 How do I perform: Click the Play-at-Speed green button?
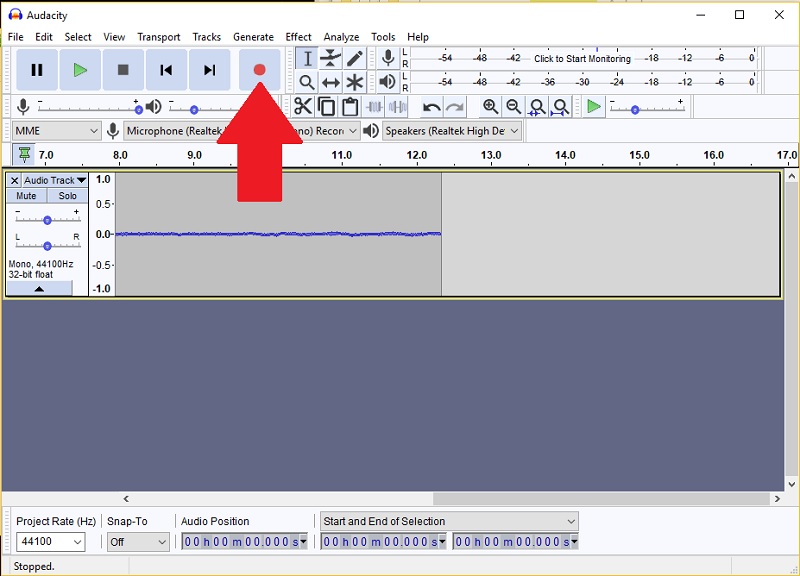point(594,107)
